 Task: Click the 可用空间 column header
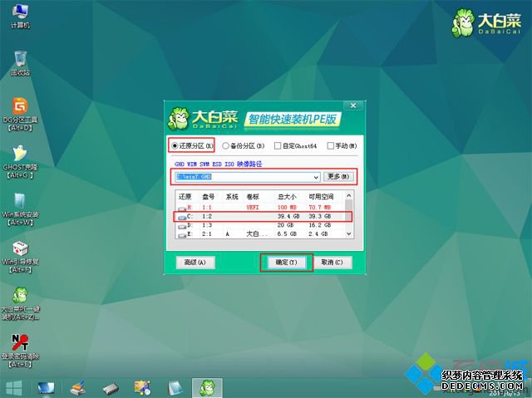[321, 197]
